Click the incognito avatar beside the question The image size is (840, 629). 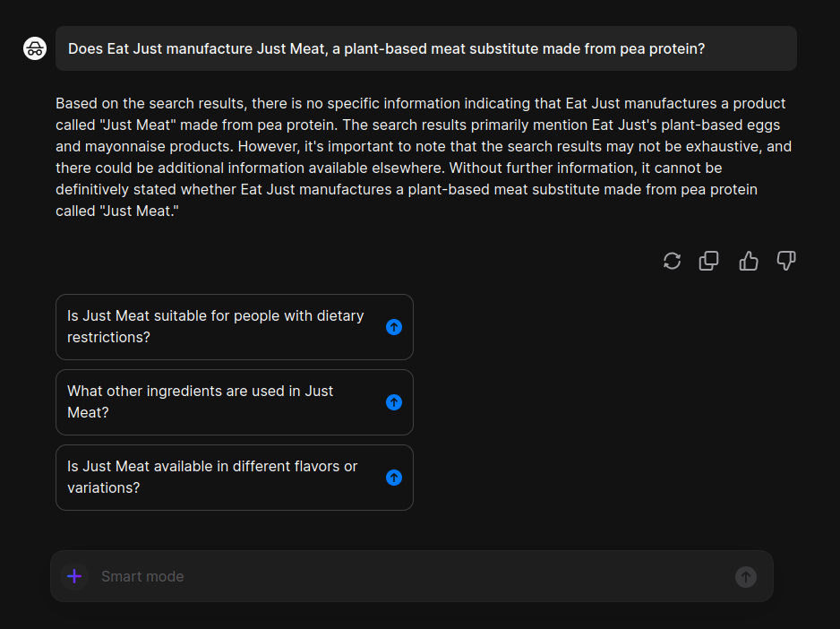(x=35, y=48)
